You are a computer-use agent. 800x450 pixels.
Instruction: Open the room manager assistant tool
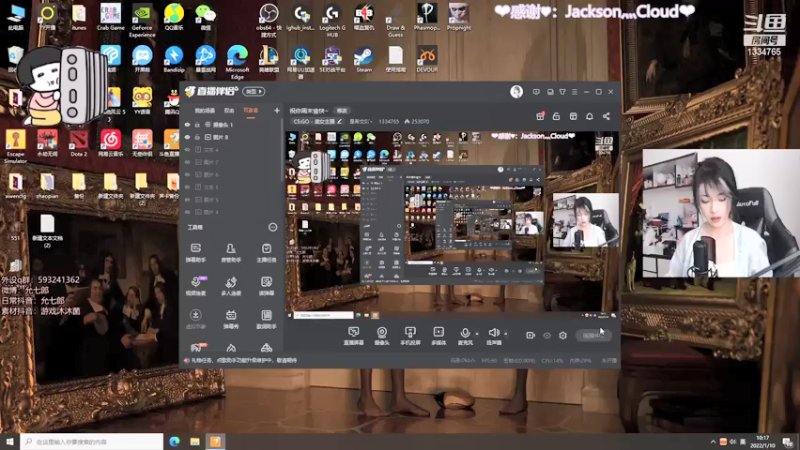point(231,253)
